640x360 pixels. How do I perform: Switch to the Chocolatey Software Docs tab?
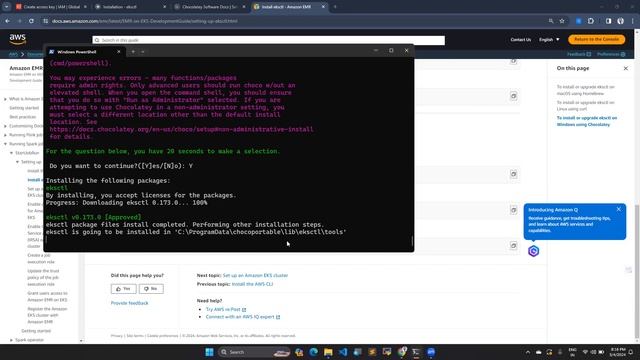[x=209, y=7]
